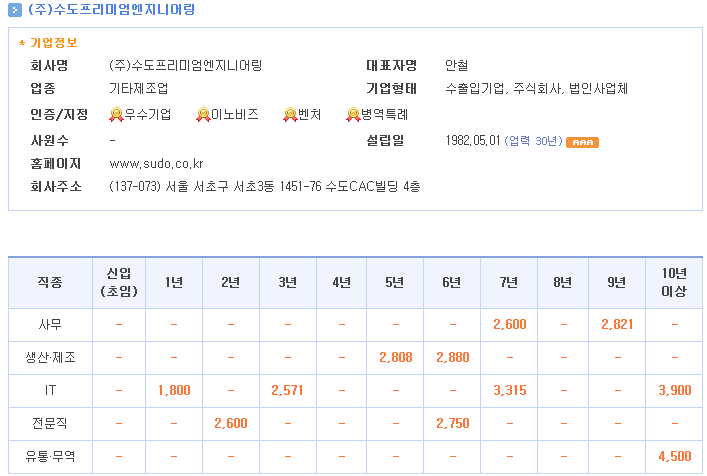Click the 2년 column header
The width and height of the screenshot is (707, 476).
point(231,283)
